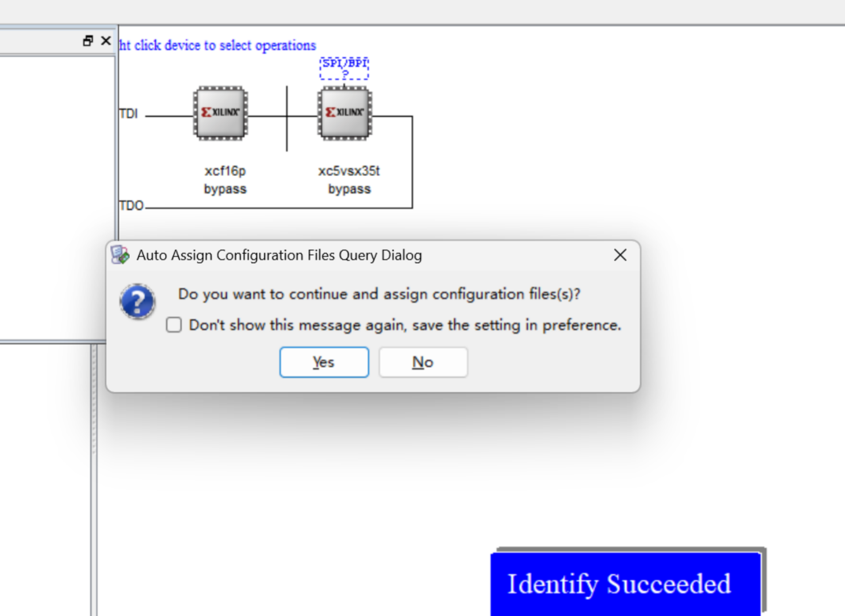Viewport: 845px width, 616px height.
Task: Click the blue question mark dialog icon
Action: pyautogui.click(x=137, y=301)
